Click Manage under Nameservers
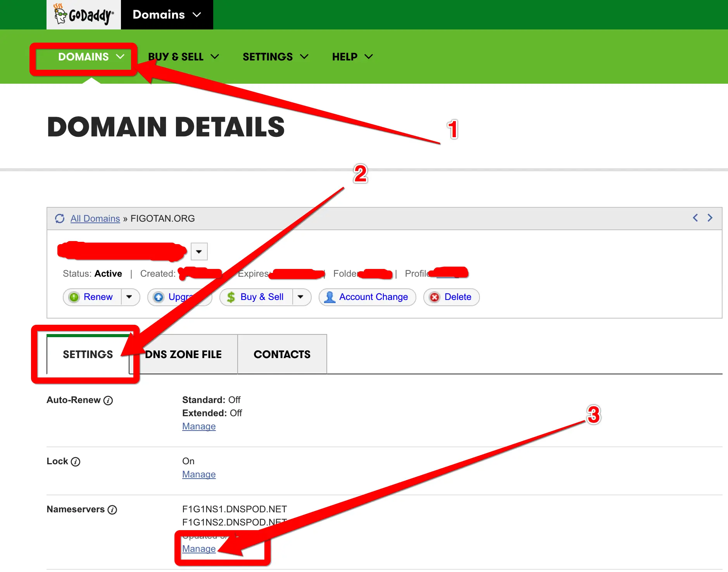Viewport: 728px width, 572px height. 199,549
